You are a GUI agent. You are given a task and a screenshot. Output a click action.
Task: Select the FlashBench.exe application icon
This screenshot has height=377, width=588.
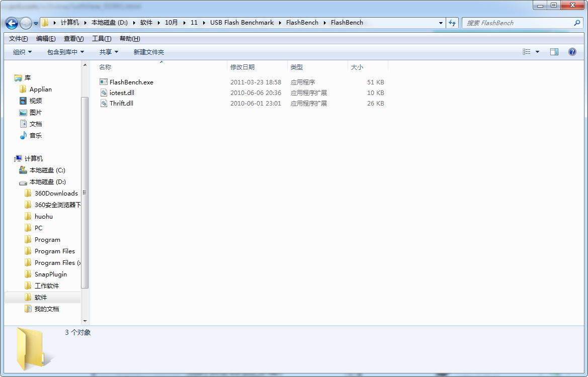click(x=104, y=82)
